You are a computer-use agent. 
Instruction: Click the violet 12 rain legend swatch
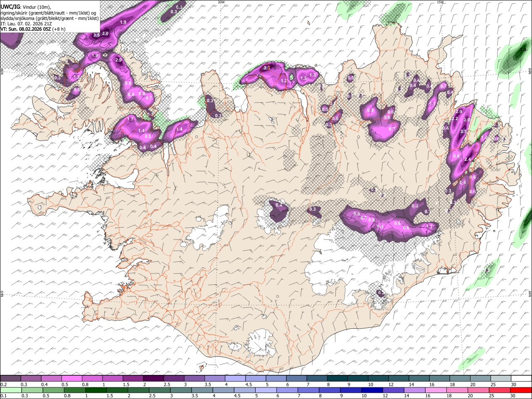click(x=393, y=390)
